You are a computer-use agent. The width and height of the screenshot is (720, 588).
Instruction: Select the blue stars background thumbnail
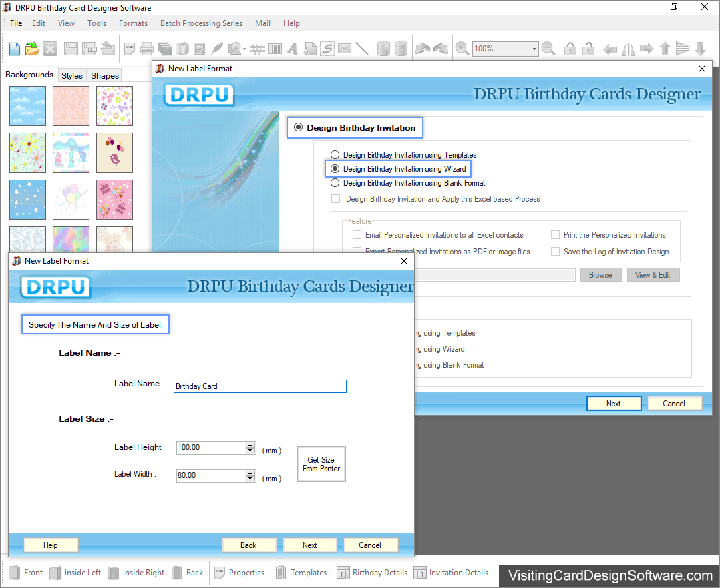click(27, 200)
